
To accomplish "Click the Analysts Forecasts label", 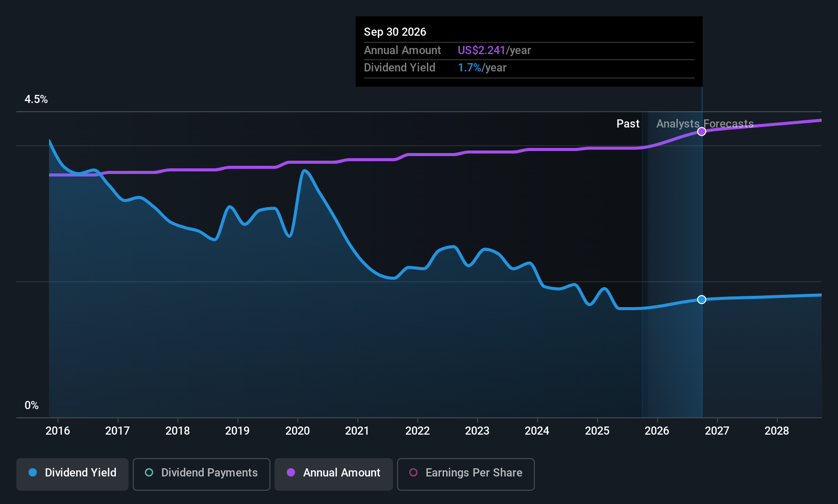I will click(705, 124).
